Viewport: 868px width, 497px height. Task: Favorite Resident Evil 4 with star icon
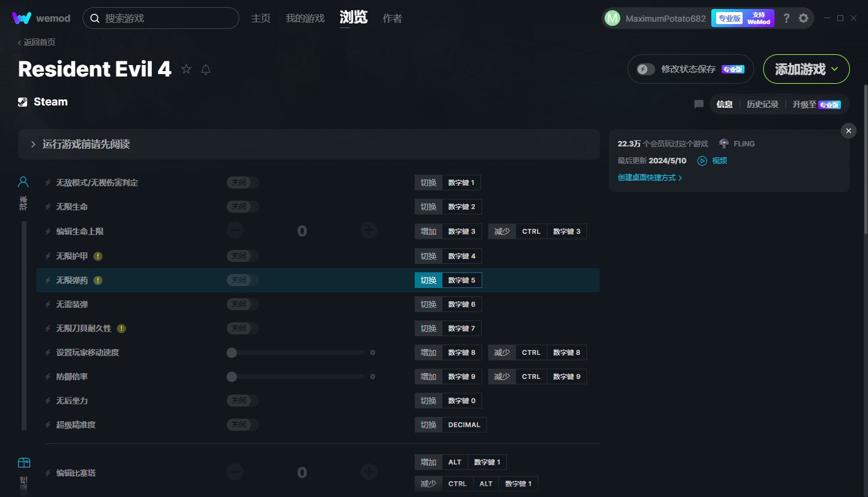click(x=186, y=69)
